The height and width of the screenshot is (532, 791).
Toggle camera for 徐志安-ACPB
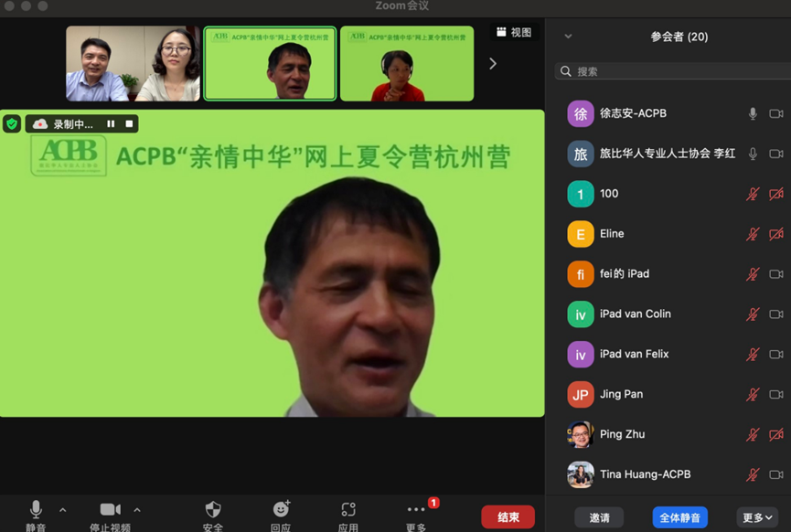pos(776,113)
